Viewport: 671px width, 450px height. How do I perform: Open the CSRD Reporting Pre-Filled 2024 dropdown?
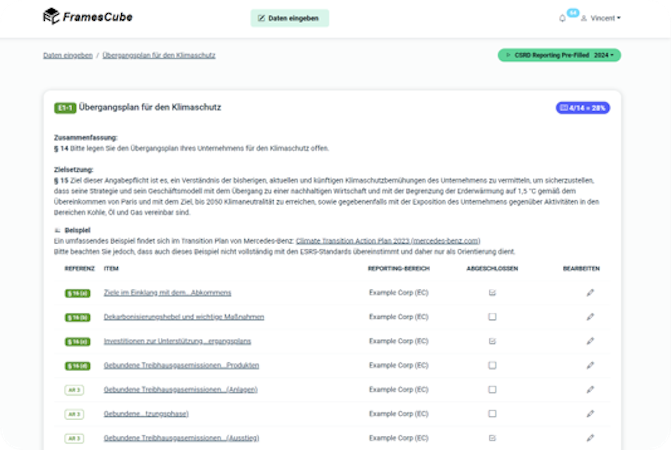click(559, 55)
